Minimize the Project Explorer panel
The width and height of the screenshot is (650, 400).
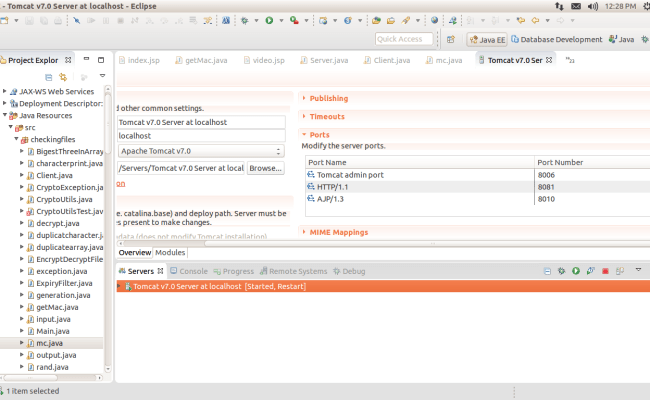[86, 59]
